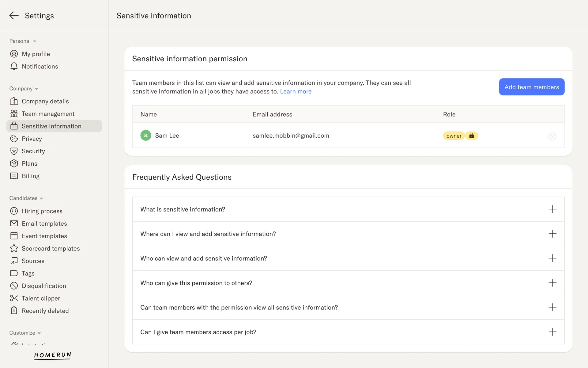Open the Learn more link
588x368 pixels.
click(296, 91)
